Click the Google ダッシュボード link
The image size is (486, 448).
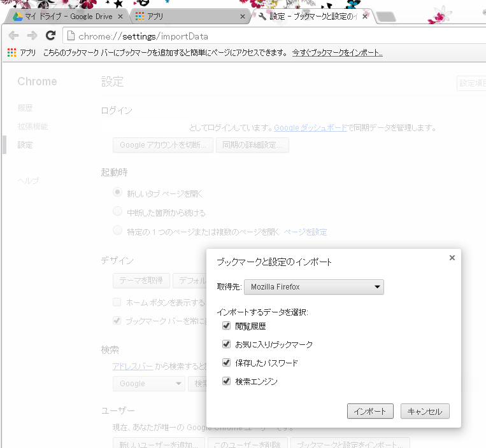tap(311, 127)
